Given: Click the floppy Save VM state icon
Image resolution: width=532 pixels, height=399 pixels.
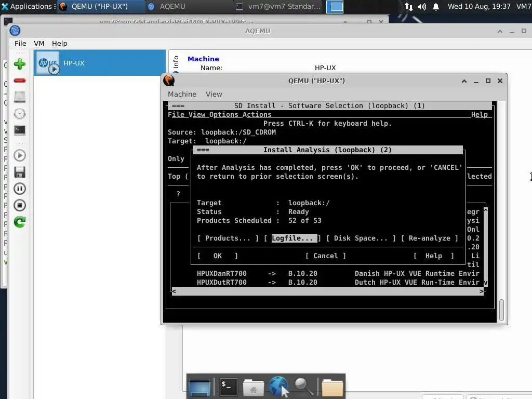Looking at the screenshot, I should (20, 172).
